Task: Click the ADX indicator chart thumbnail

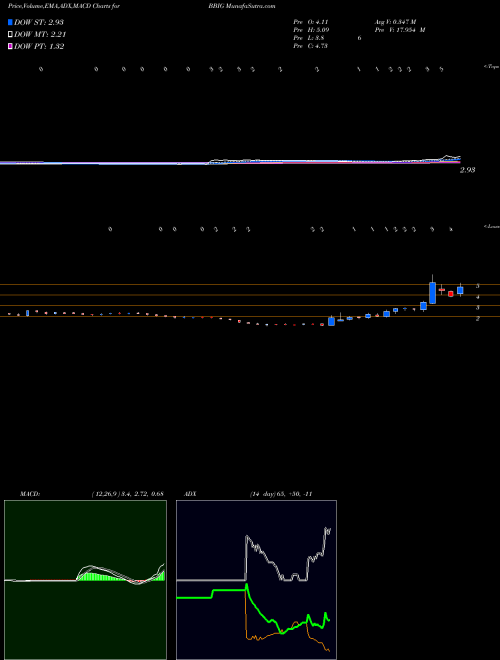Action: click(256, 580)
